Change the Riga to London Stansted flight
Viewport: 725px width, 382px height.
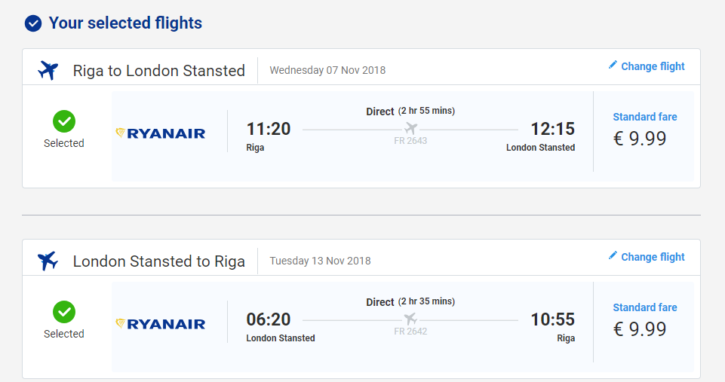coord(646,66)
